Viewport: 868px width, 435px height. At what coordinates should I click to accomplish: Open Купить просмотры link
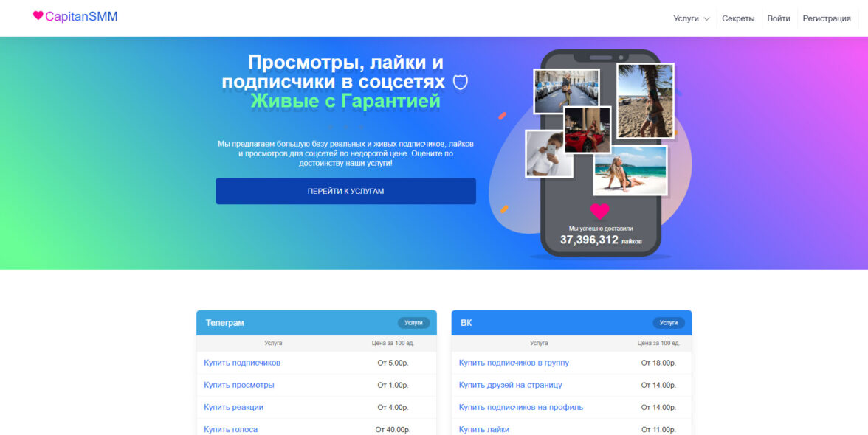[x=238, y=386]
